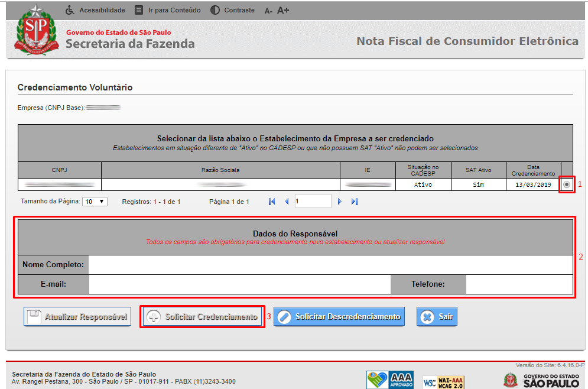Increase text size using the A+ icon

[x=282, y=10]
